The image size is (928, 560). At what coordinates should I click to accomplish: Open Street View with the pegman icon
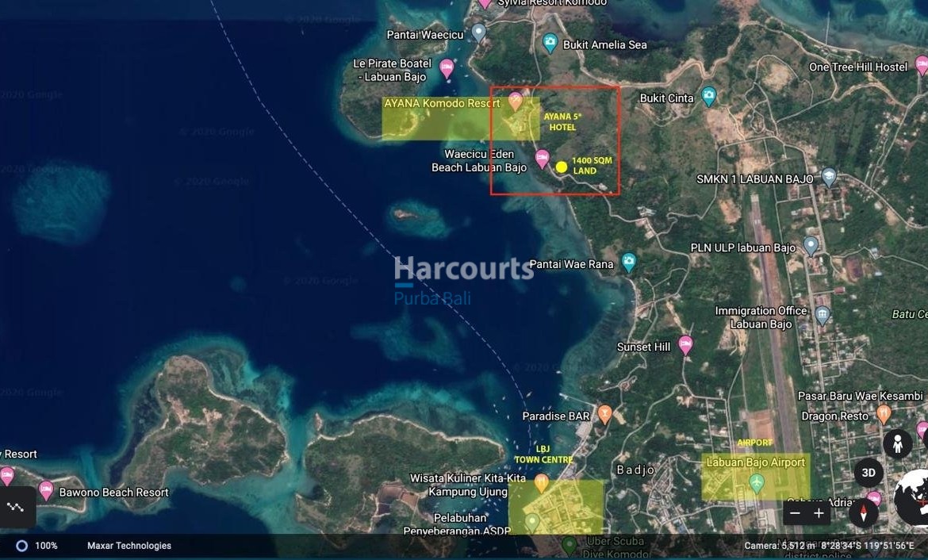[x=897, y=444]
